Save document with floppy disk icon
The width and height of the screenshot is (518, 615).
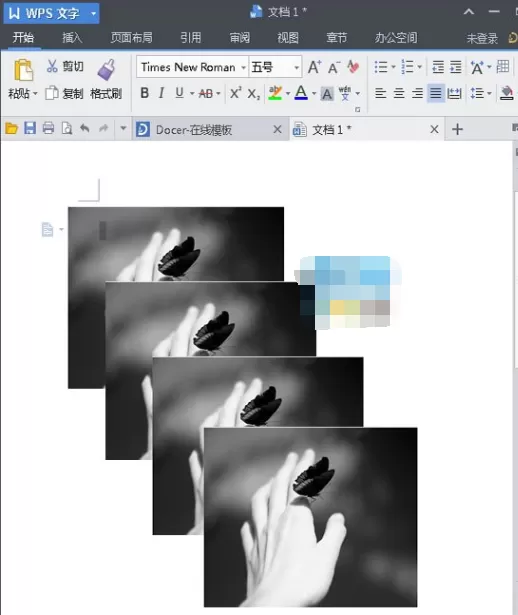30,128
